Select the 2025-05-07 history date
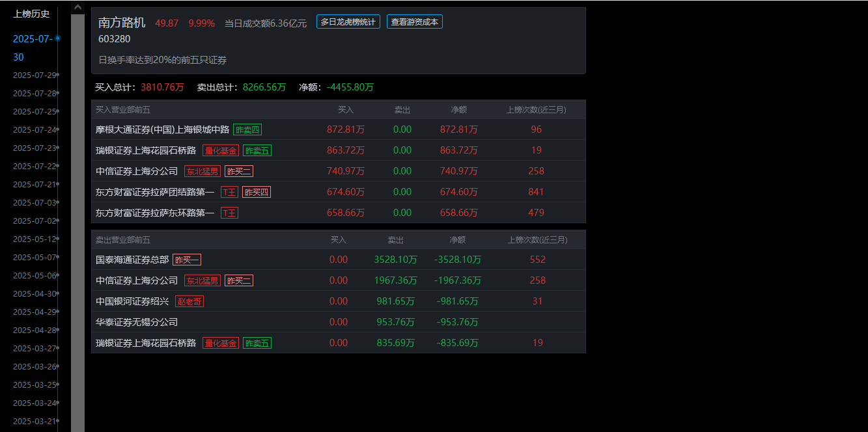The width and height of the screenshot is (868, 432). pyautogui.click(x=35, y=257)
